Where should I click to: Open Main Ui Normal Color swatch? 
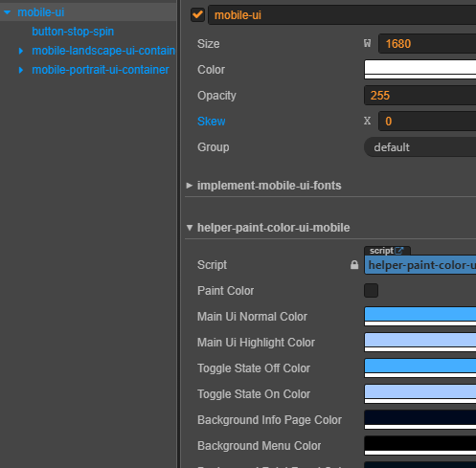pos(420,317)
